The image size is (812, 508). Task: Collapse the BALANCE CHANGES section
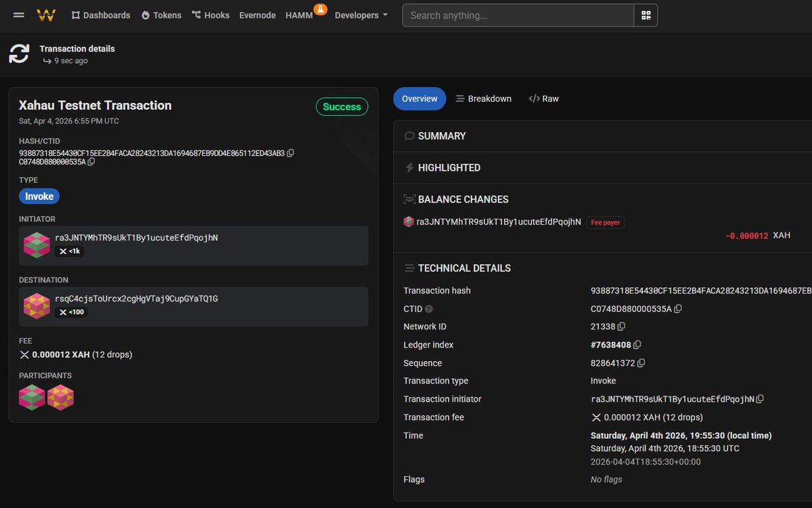pos(456,200)
